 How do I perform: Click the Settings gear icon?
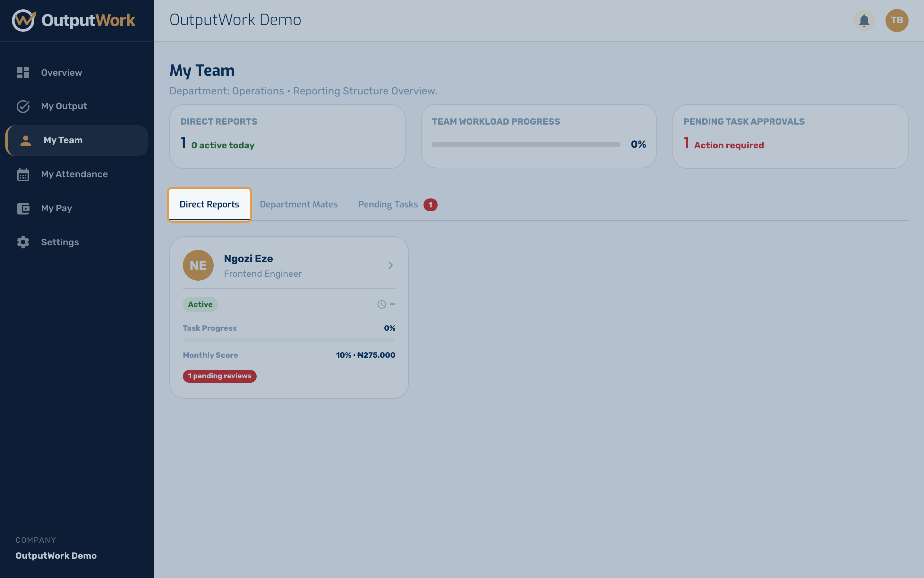click(x=23, y=242)
